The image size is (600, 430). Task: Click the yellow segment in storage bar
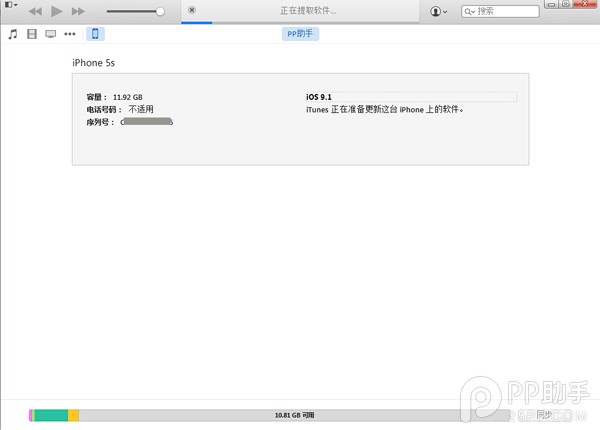click(73, 414)
